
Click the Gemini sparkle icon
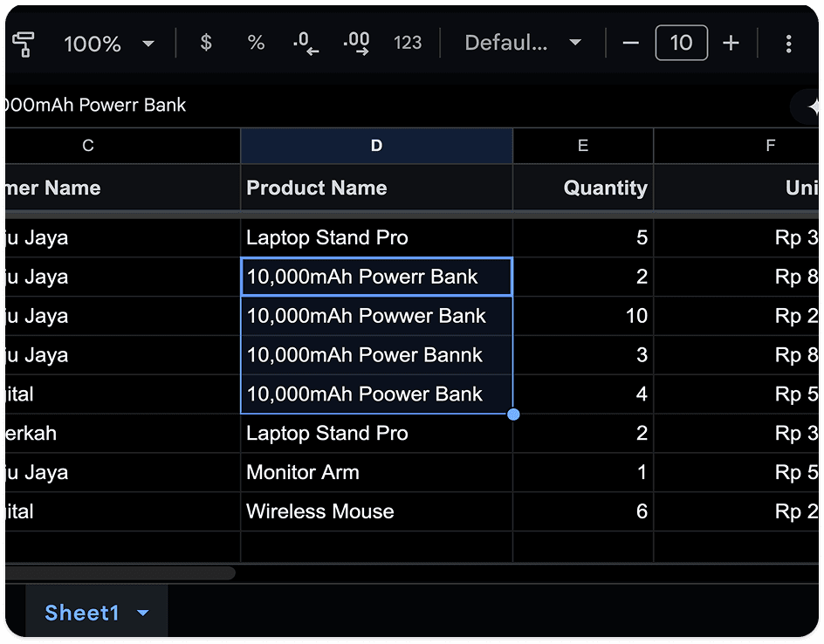coord(813,106)
